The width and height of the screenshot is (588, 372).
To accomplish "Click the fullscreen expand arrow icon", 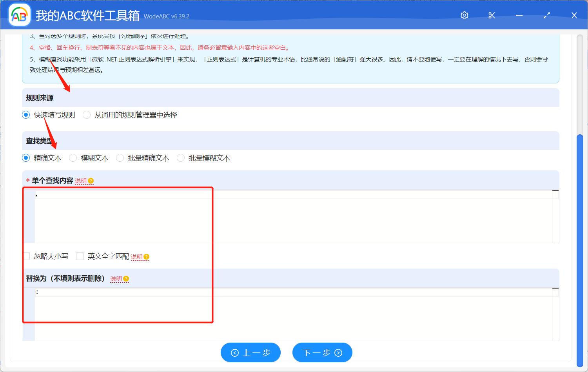I will coord(546,15).
